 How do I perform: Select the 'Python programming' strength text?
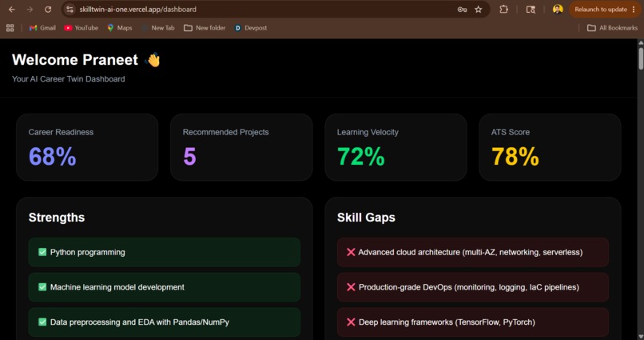tap(87, 253)
